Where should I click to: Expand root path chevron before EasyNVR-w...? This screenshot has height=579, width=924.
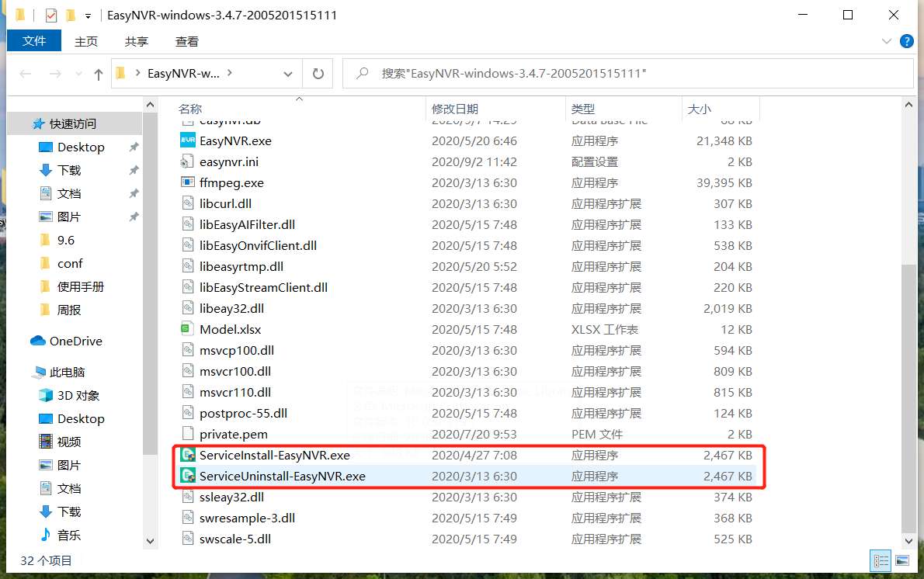(137, 73)
